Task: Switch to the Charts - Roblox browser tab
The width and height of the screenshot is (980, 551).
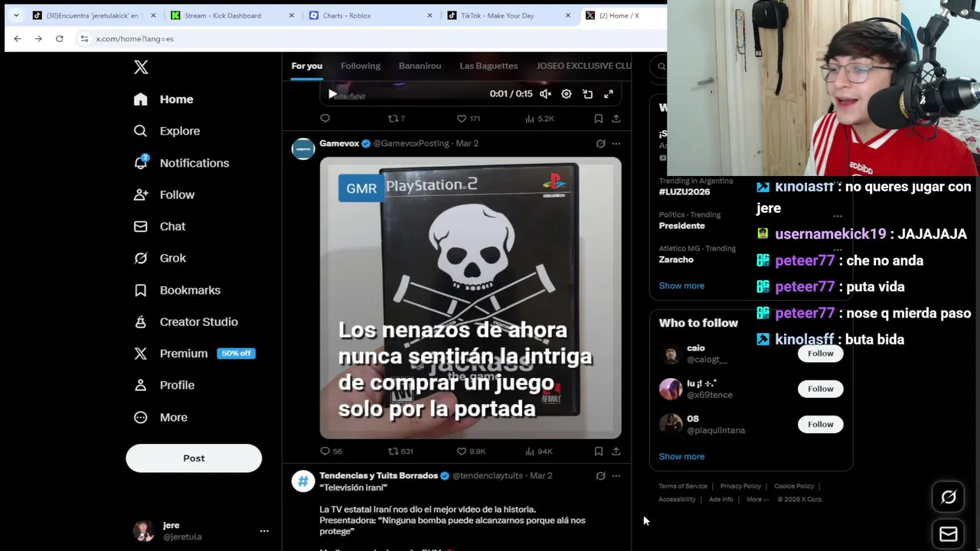Action: pos(370,15)
